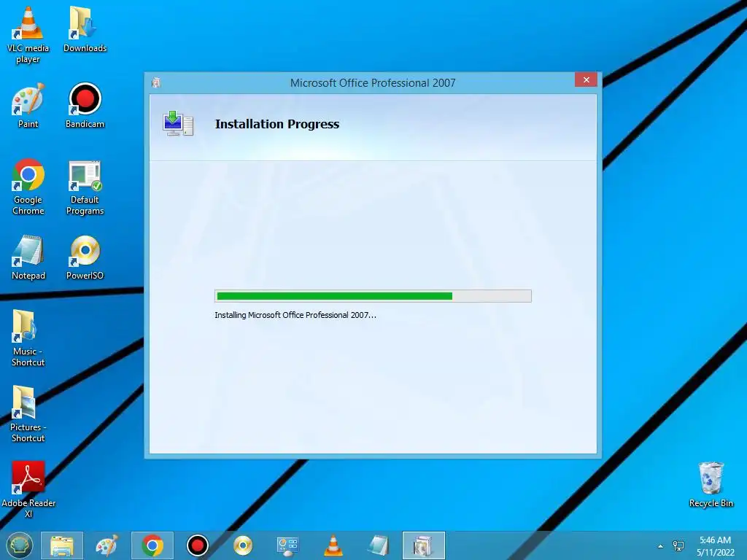This screenshot has width=747, height=560.
Task: Click the green installation progress bar
Action: point(373,296)
